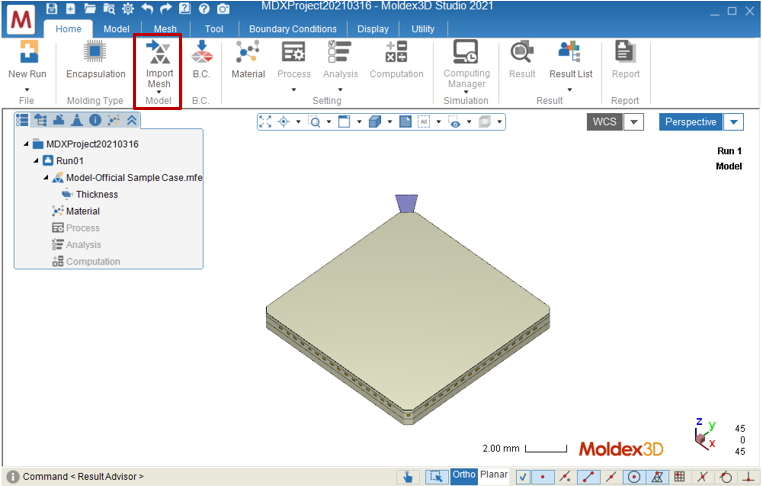Toggle the Planar mode
This screenshot has width=762, height=486.
(494, 475)
